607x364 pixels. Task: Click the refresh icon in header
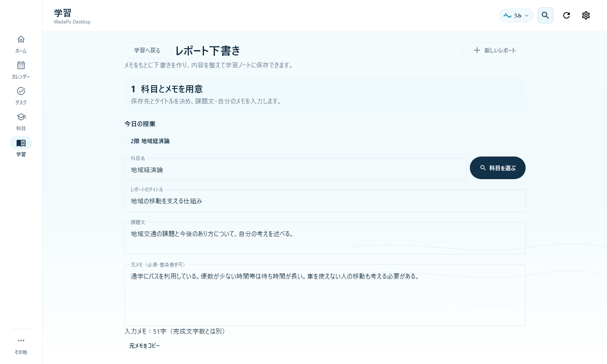pos(567,15)
